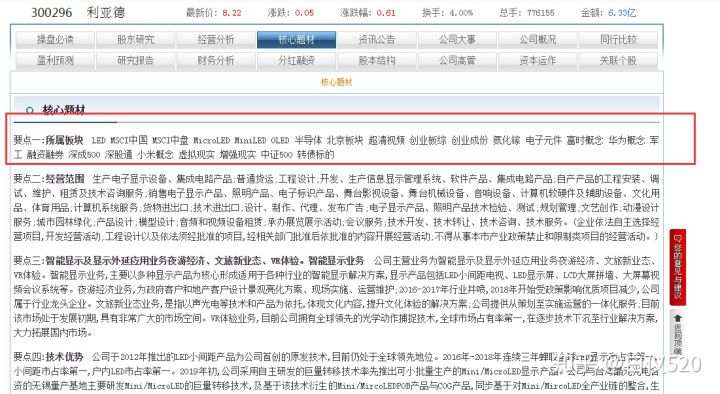Viewport: 720px width, 394px height.
Task: Click the 氮化镓 sector tag
Action: point(506,140)
